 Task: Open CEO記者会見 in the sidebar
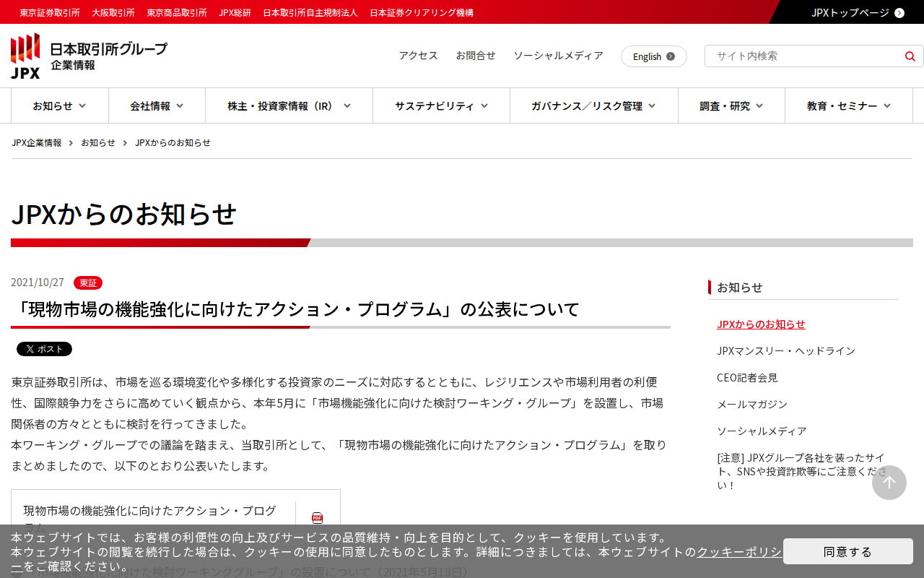click(747, 377)
